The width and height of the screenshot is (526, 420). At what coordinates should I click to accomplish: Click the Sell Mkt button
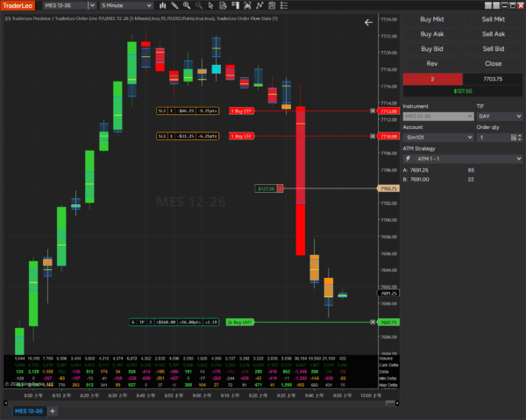point(493,19)
